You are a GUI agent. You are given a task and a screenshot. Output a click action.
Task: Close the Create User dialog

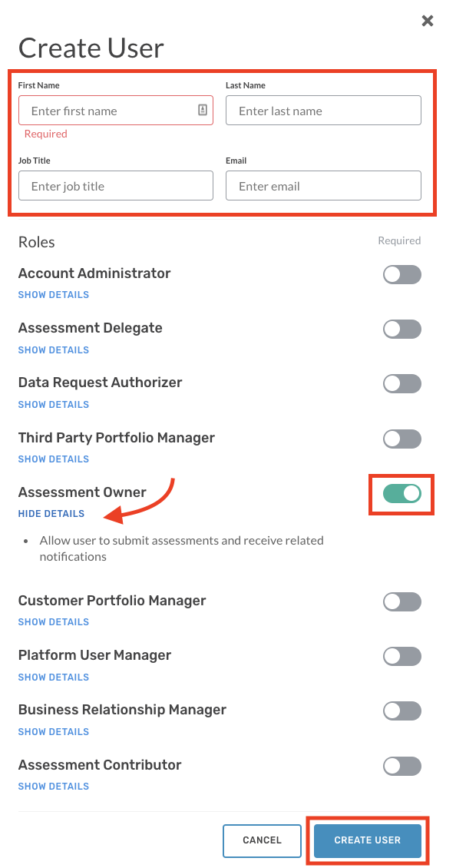[x=428, y=21]
